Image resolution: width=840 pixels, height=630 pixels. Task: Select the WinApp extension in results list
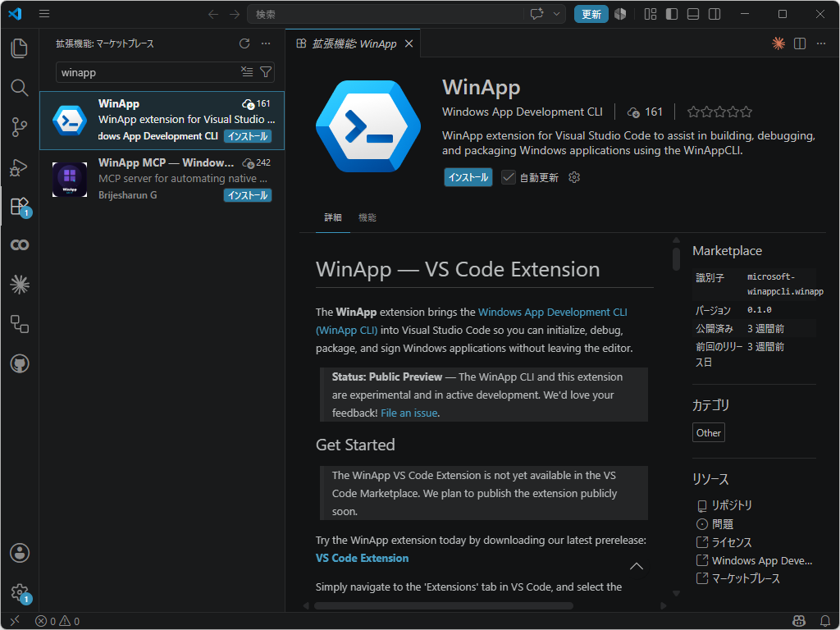point(162,121)
